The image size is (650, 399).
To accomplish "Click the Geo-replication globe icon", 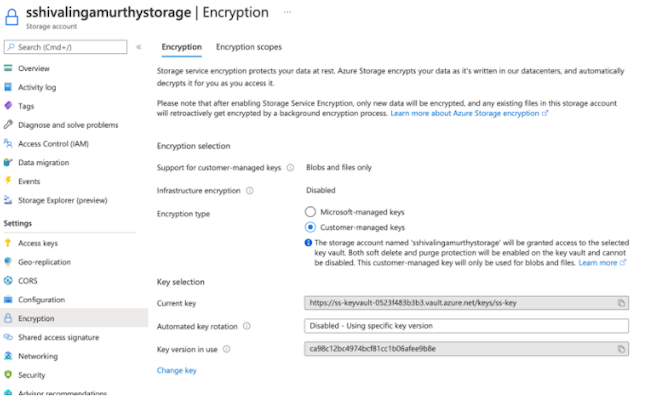I will [8, 261].
